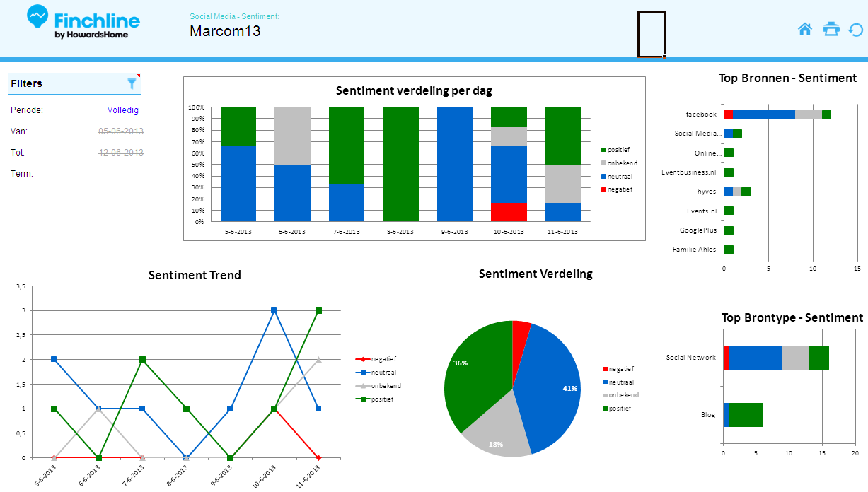Click the 'Top Bronnen - Sentiment' chart title
The width and height of the screenshot is (868, 492).
click(x=787, y=78)
